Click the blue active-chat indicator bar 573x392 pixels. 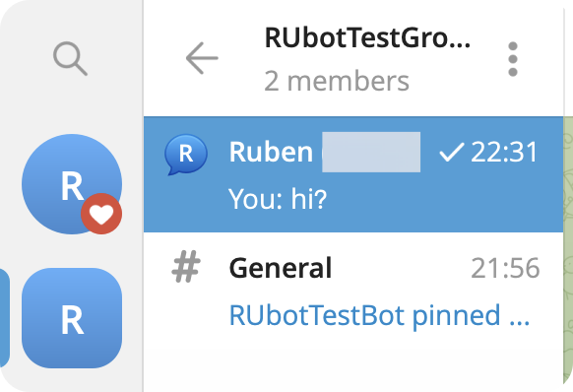4,318
